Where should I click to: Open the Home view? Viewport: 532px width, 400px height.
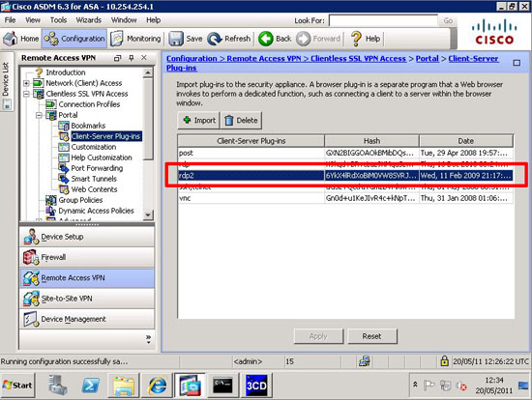pos(20,39)
